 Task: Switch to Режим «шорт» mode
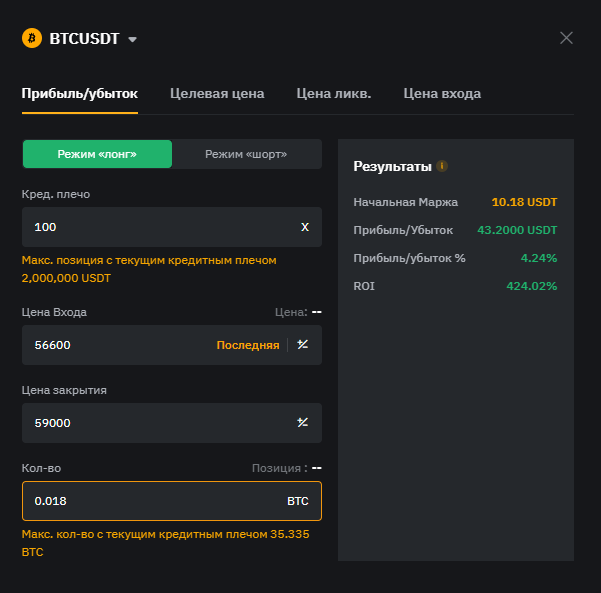[246, 154]
